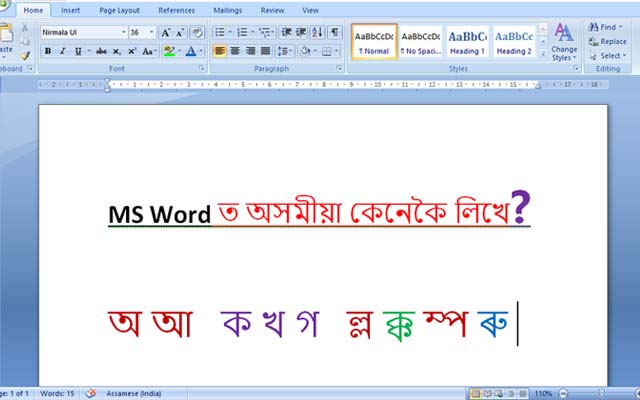Open the font color dropdown arrow

(201, 51)
